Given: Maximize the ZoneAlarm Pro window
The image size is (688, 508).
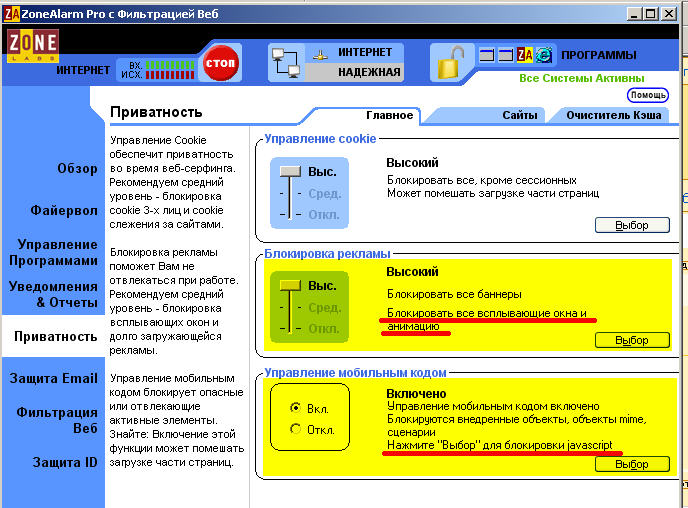Looking at the screenshot, I should coord(651,14).
